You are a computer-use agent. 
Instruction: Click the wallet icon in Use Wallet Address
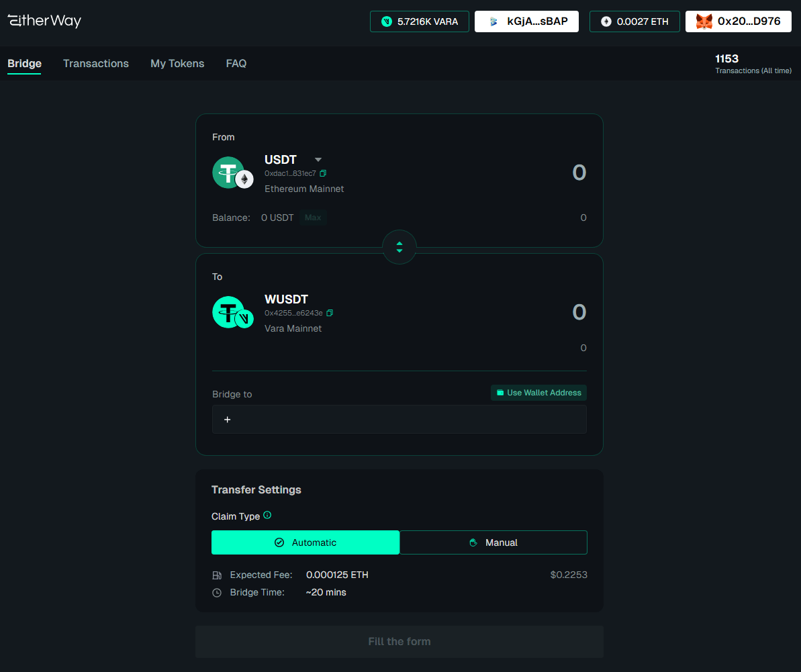(500, 393)
